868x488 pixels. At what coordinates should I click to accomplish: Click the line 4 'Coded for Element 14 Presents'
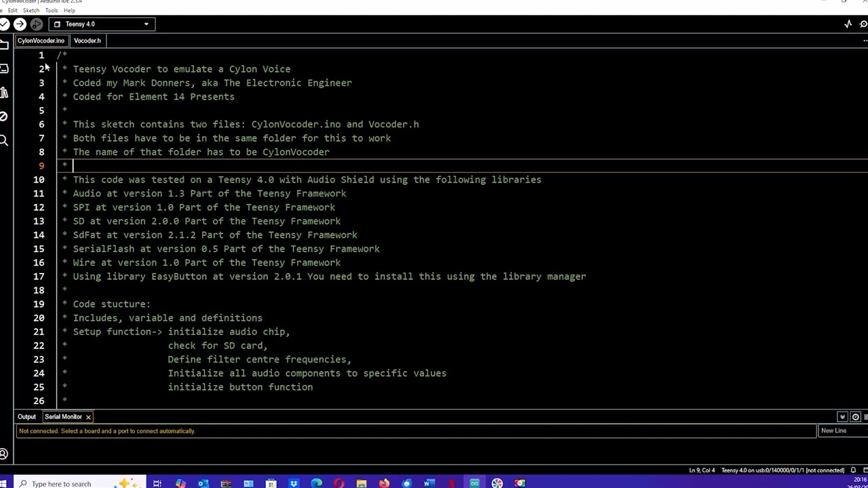tap(154, 97)
